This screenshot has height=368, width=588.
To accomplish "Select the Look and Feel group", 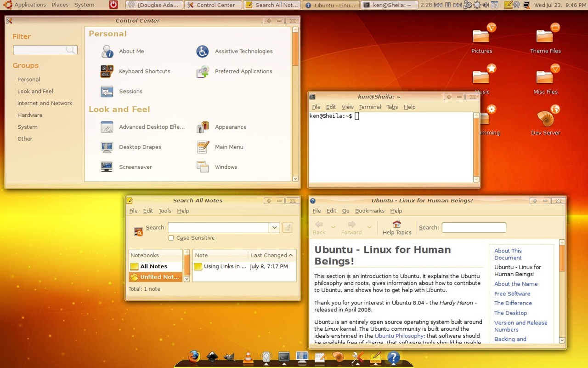I will (x=35, y=92).
